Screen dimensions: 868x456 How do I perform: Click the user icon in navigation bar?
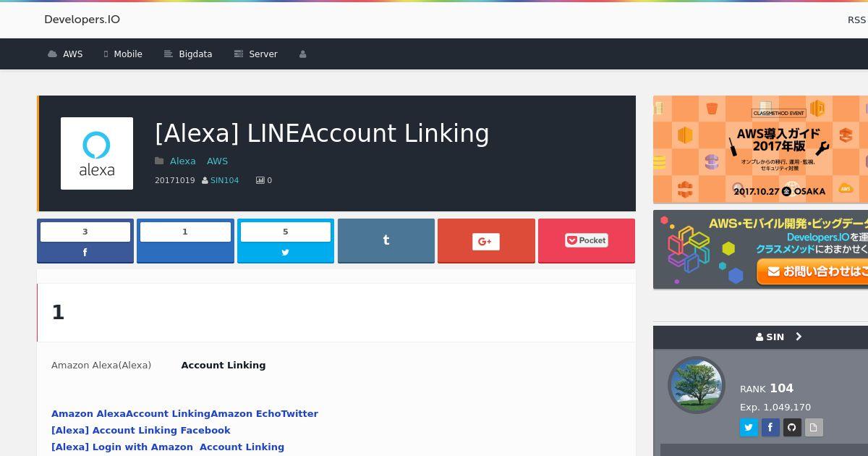(x=303, y=54)
